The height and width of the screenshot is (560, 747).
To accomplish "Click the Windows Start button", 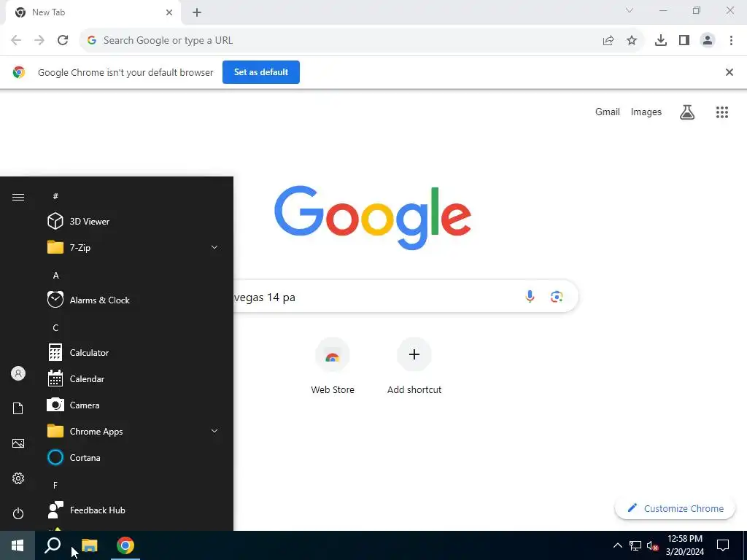I will coord(18,545).
